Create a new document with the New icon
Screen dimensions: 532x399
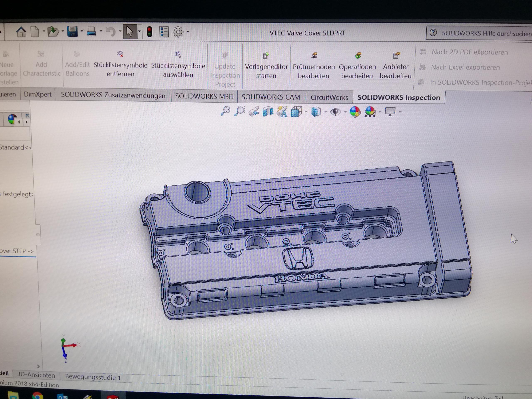coord(35,32)
